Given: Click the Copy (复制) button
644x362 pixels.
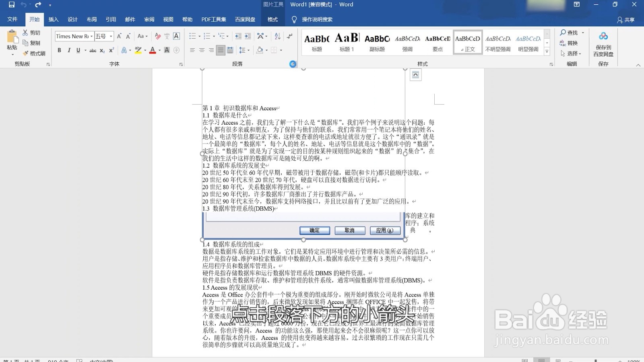Looking at the screenshot, I should 31,43.
